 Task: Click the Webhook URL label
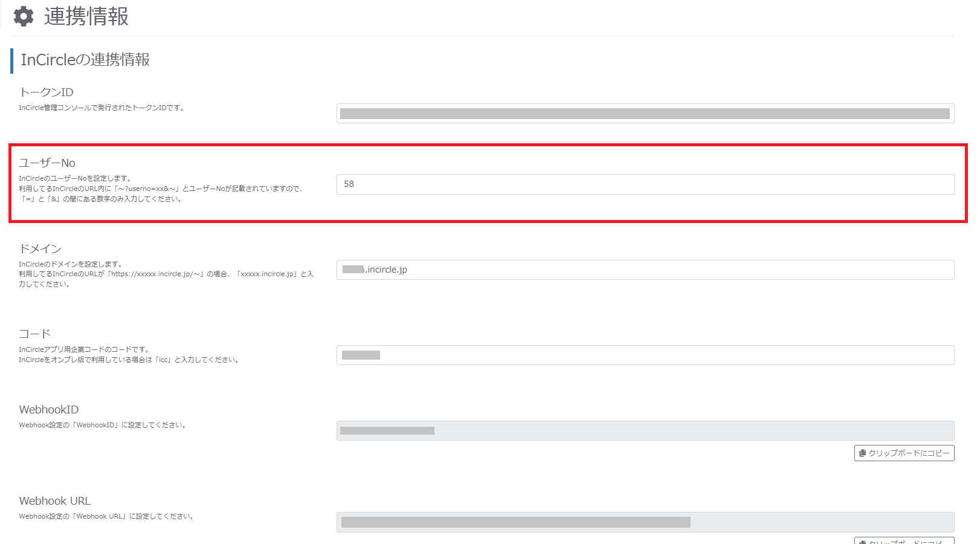pos(55,500)
